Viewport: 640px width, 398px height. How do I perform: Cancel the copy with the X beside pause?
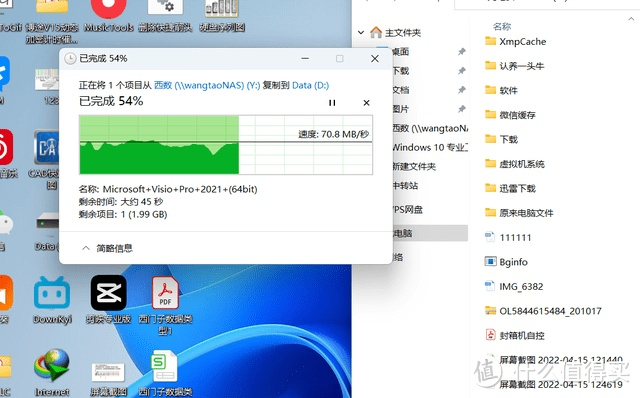click(367, 103)
